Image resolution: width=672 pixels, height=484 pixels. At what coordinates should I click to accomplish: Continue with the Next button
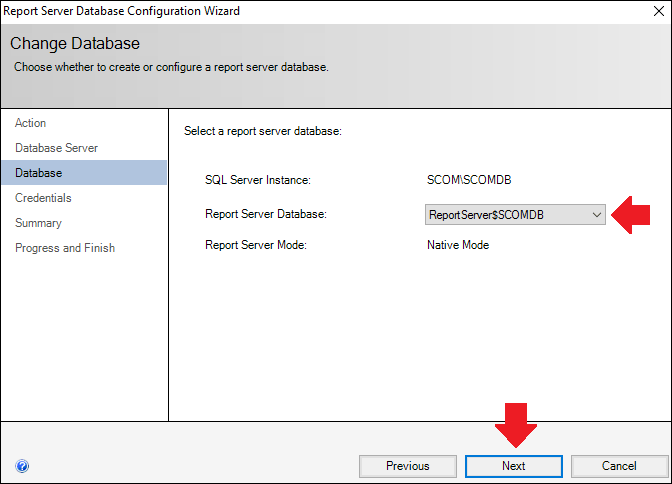point(513,466)
